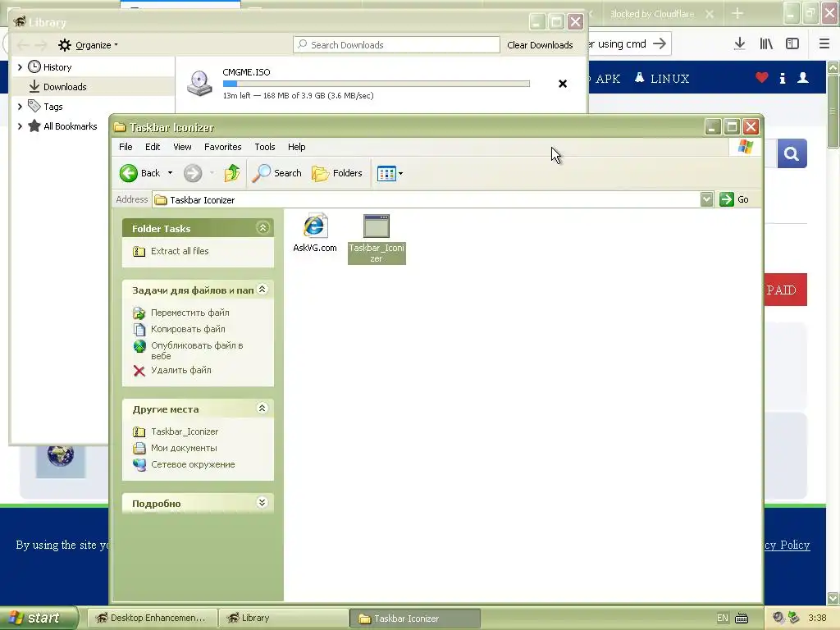Click Clear Downloads in Library window

[x=540, y=45]
